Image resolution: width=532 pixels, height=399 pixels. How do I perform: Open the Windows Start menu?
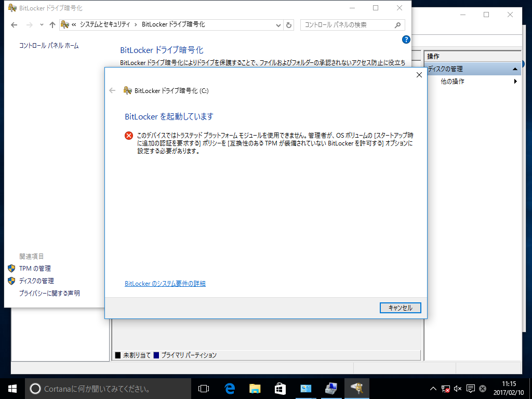pyautogui.click(x=12, y=389)
